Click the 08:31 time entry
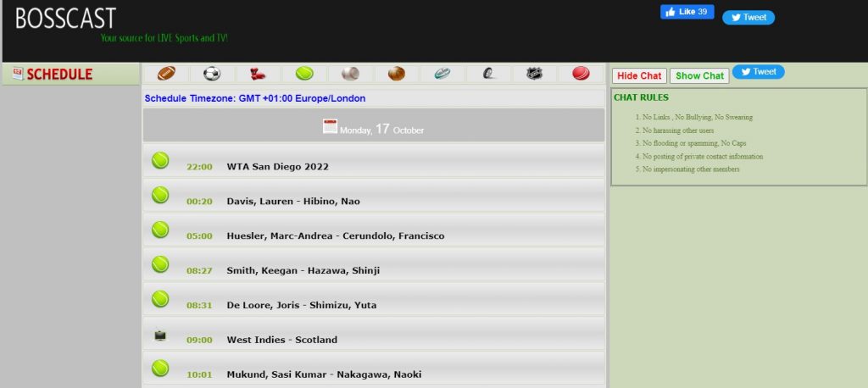Image resolution: width=868 pixels, height=388 pixels. 199,305
